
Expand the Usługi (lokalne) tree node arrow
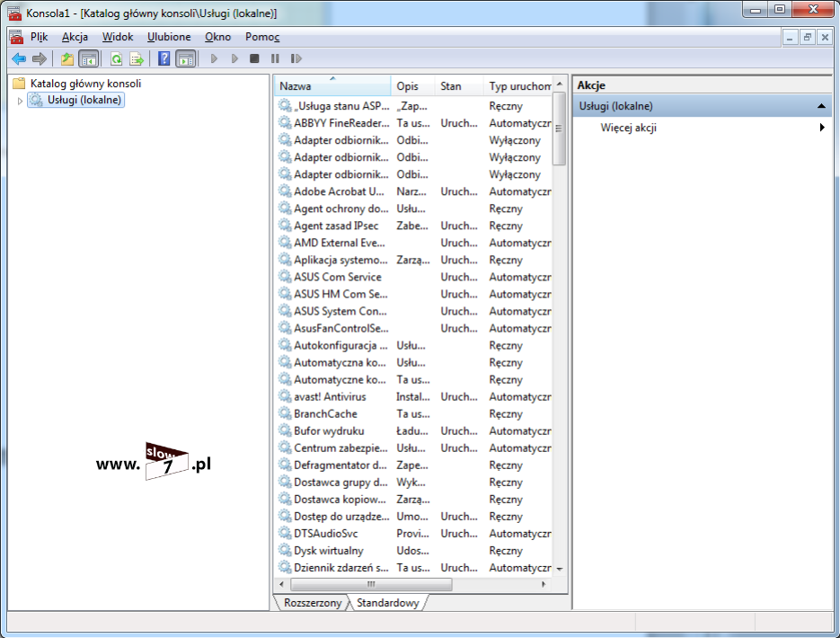tap(20, 101)
